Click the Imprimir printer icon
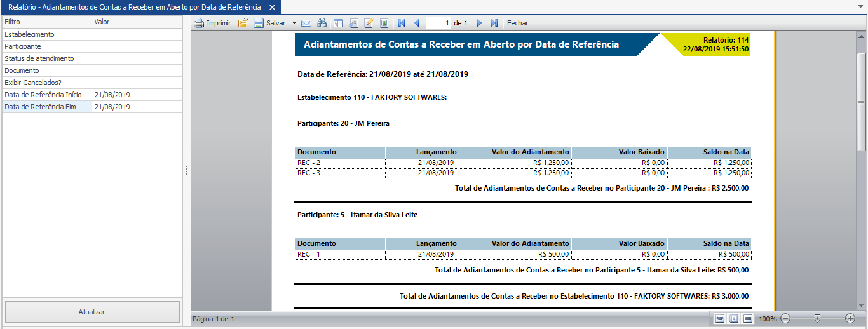The image size is (868, 329). (x=199, y=23)
